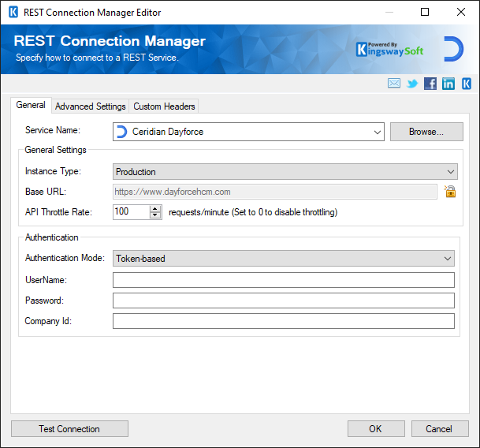The height and width of the screenshot is (448, 480).
Task: Expand the Service Name dropdown
Action: pos(377,132)
